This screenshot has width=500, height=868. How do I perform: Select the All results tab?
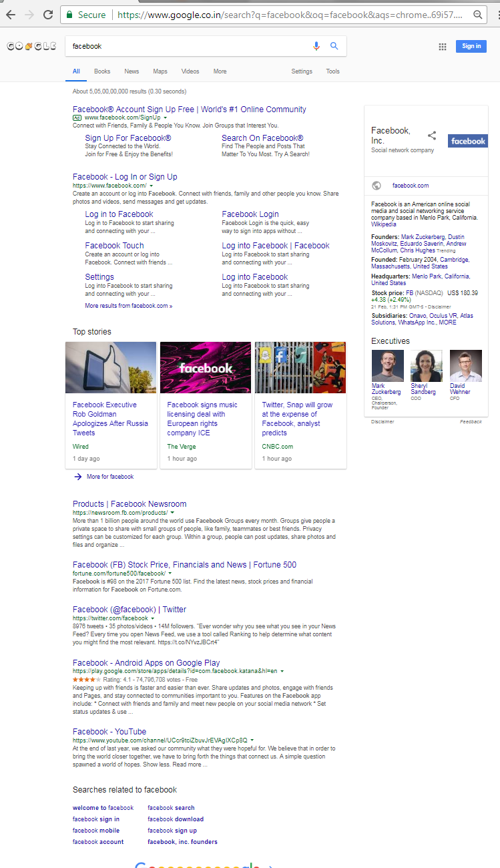coord(76,71)
